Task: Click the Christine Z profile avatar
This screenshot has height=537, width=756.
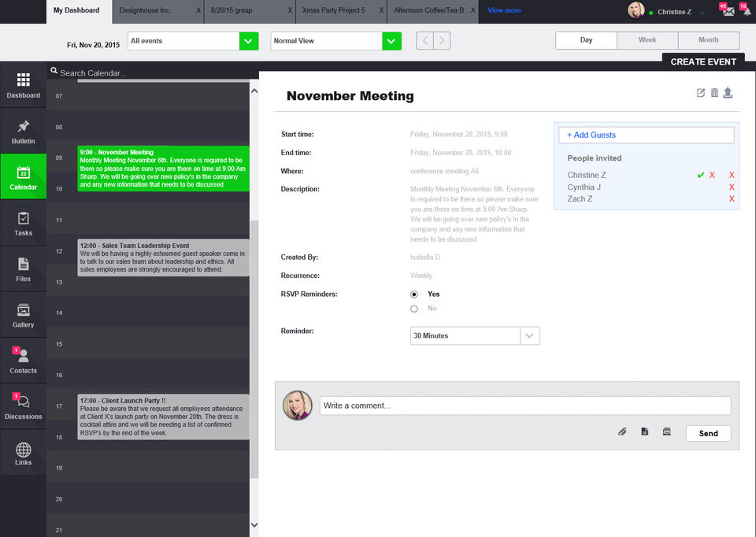Action: [x=636, y=10]
